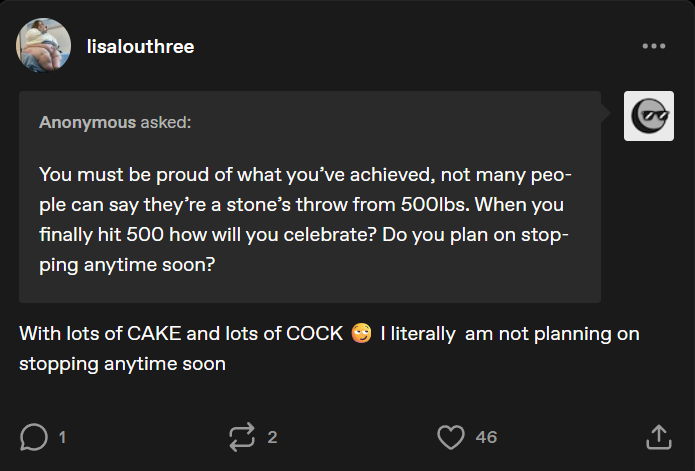This screenshot has width=695, height=471.
Task: Open lisalouthree's profile picture
Action: tap(44, 46)
